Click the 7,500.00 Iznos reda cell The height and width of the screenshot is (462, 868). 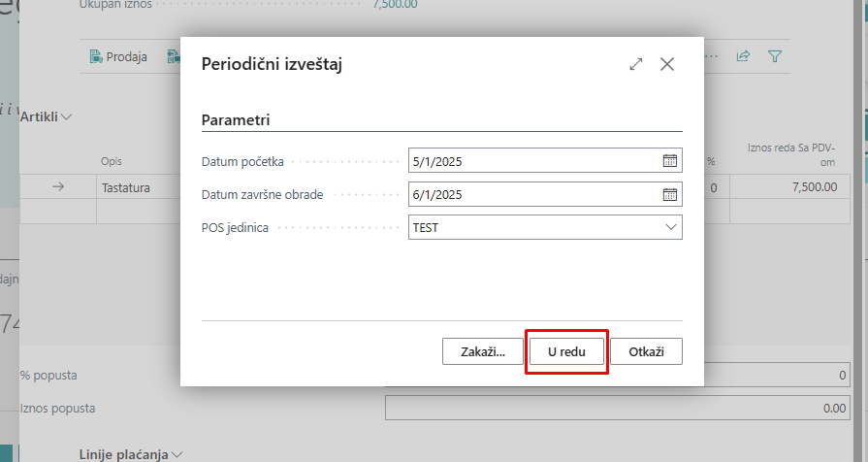[x=788, y=187]
